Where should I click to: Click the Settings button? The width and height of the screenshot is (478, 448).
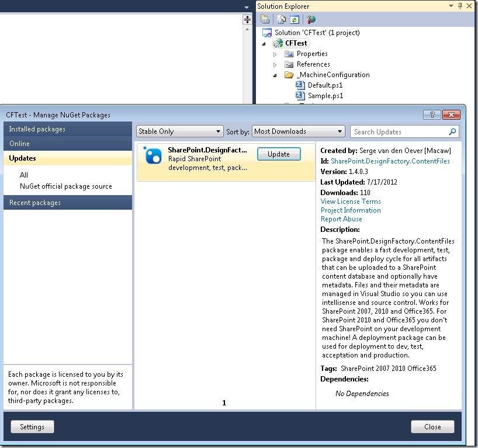coord(32,426)
